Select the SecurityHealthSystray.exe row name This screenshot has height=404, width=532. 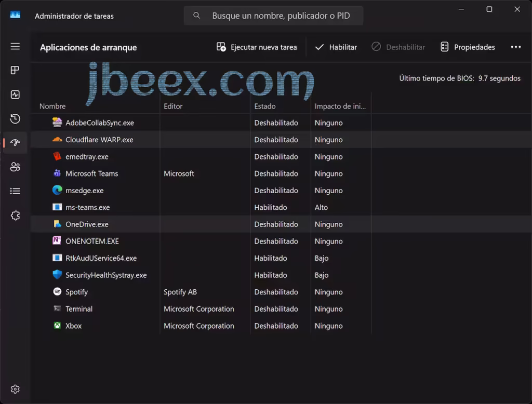pos(106,275)
